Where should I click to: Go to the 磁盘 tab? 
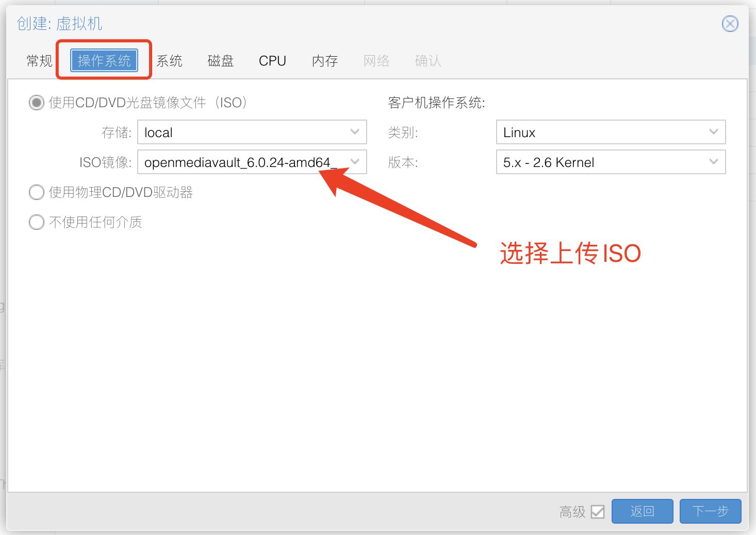click(220, 61)
